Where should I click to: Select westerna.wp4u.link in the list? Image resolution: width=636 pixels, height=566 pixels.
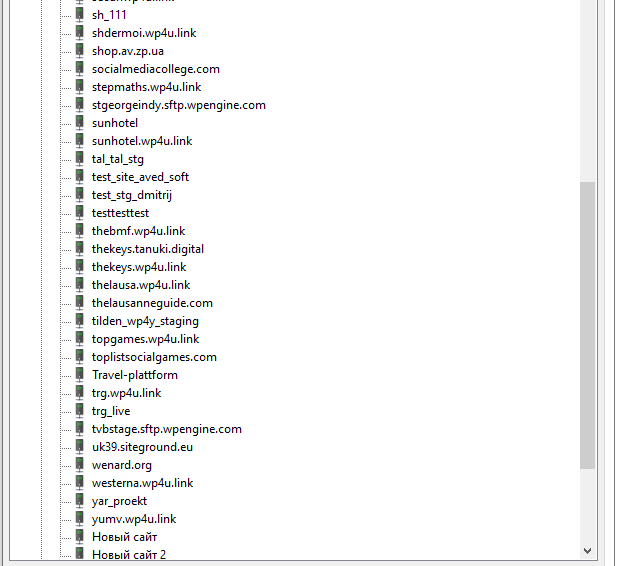(142, 483)
